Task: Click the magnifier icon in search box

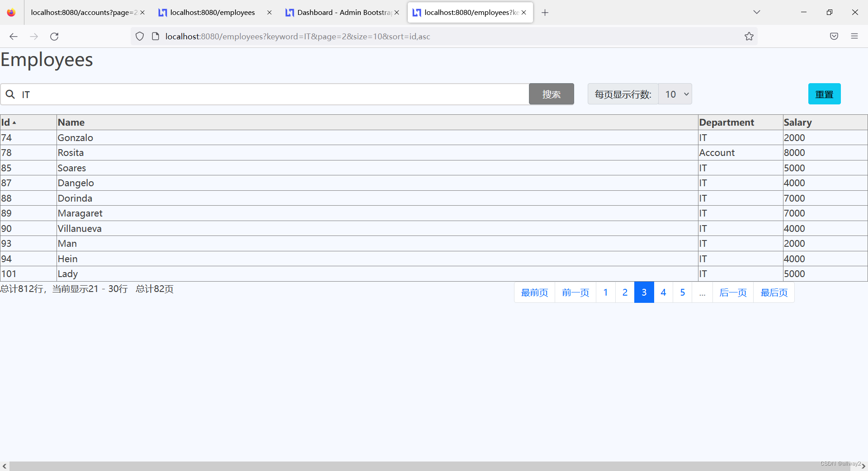Action: [x=10, y=94]
